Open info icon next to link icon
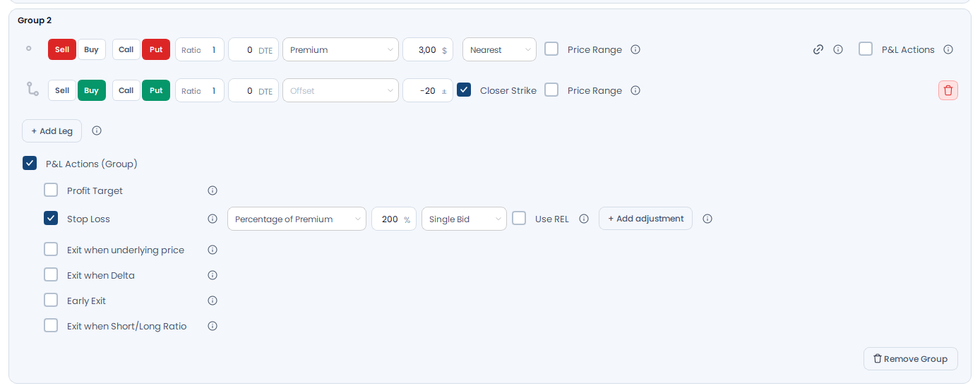The image size is (980, 388). click(x=838, y=49)
